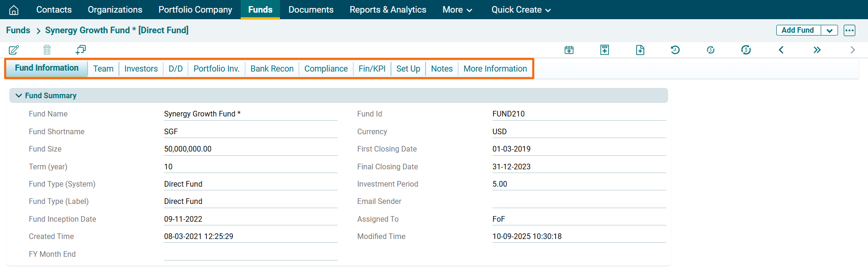The height and width of the screenshot is (268, 868).
Task: Click the Add Fund button
Action: pyautogui.click(x=798, y=30)
